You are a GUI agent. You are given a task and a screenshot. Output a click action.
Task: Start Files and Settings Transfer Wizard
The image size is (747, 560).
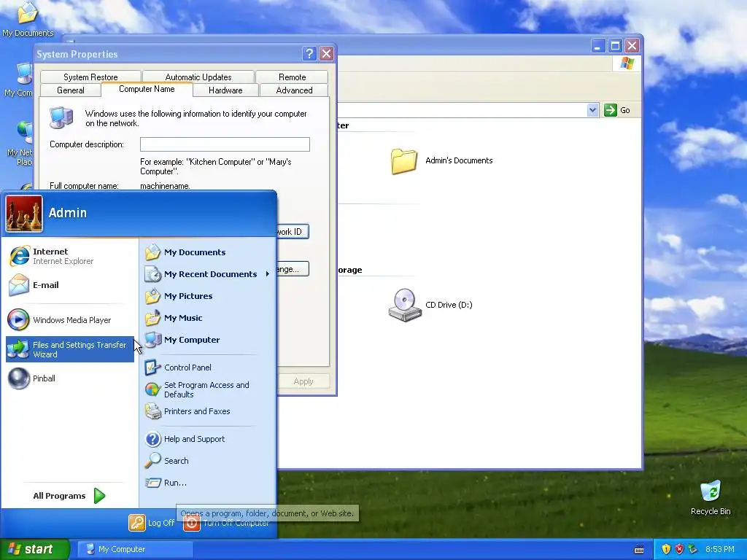(69, 349)
